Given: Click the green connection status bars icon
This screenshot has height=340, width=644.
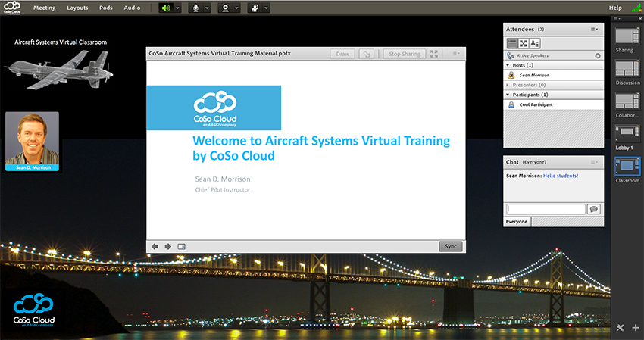Looking at the screenshot, I should pyautogui.click(x=636, y=8).
